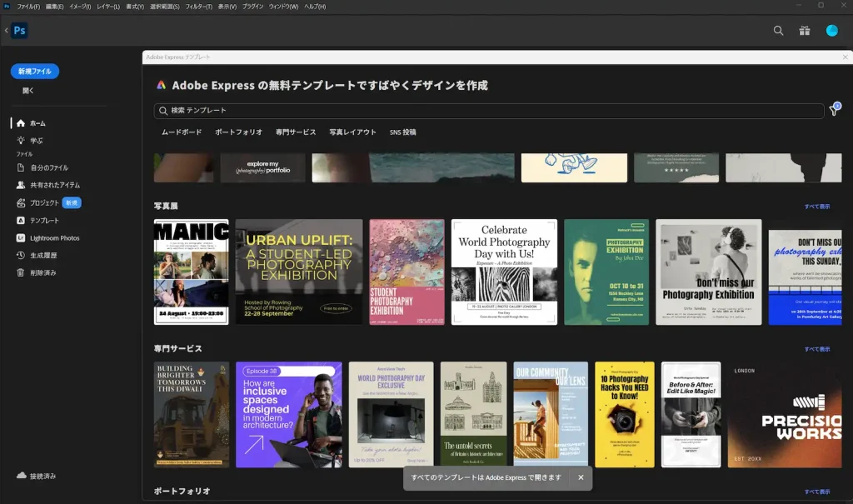Open the user profile avatar
Image resolution: width=853 pixels, height=504 pixels.
(831, 31)
